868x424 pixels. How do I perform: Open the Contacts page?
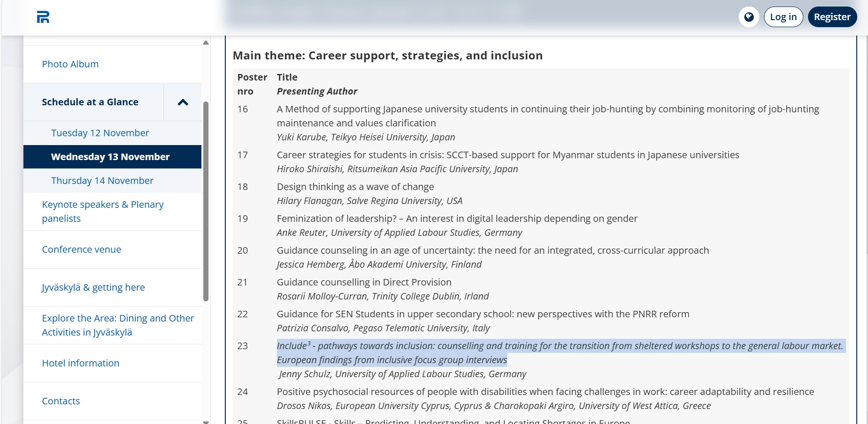[61, 401]
